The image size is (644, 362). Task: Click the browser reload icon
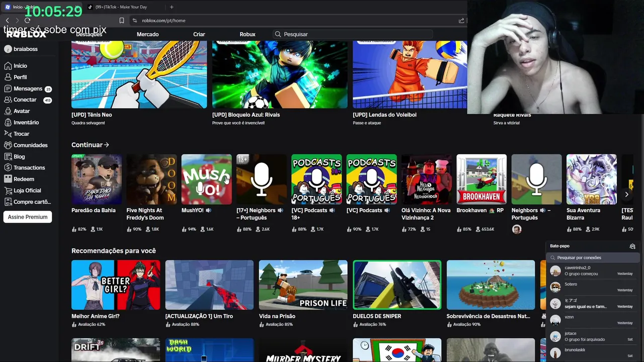[27, 21]
